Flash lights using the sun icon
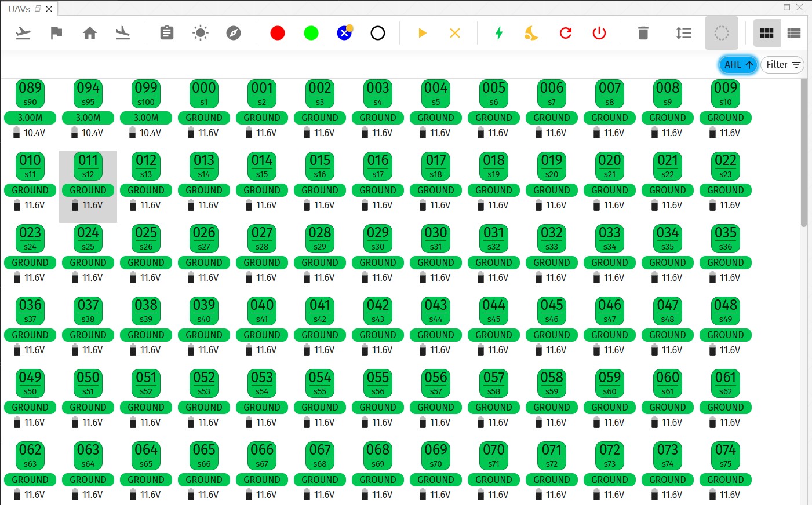This screenshot has width=812, height=505. (201, 33)
